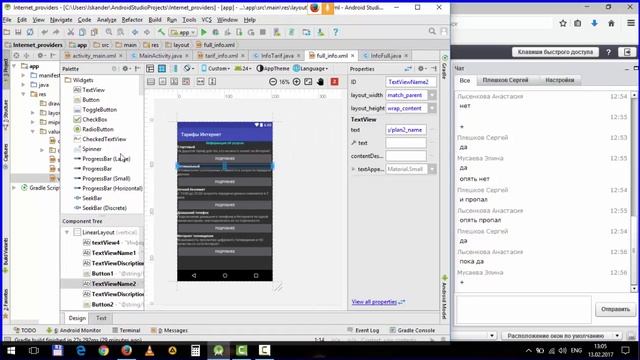The width and height of the screenshot is (640, 360).
Task: Open Custom device selector dropdown
Action: 216,69
